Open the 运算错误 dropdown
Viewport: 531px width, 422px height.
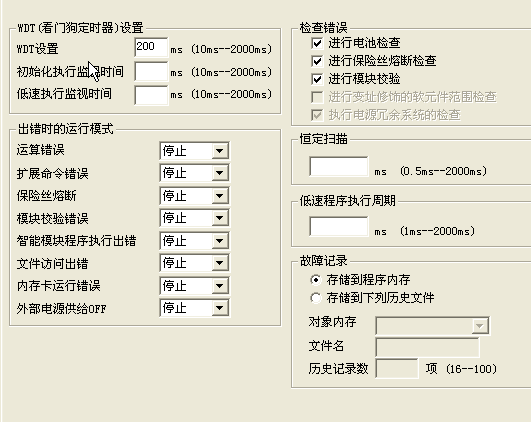(x=194, y=151)
